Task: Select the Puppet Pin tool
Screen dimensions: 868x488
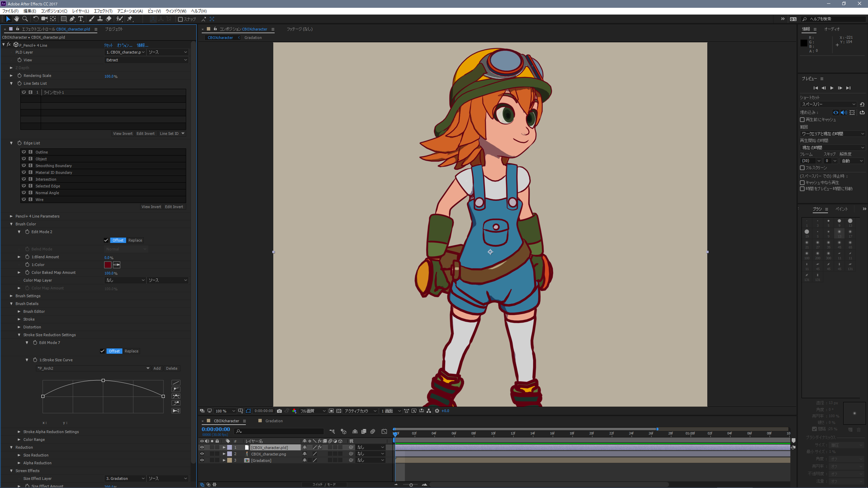Action: (130, 19)
